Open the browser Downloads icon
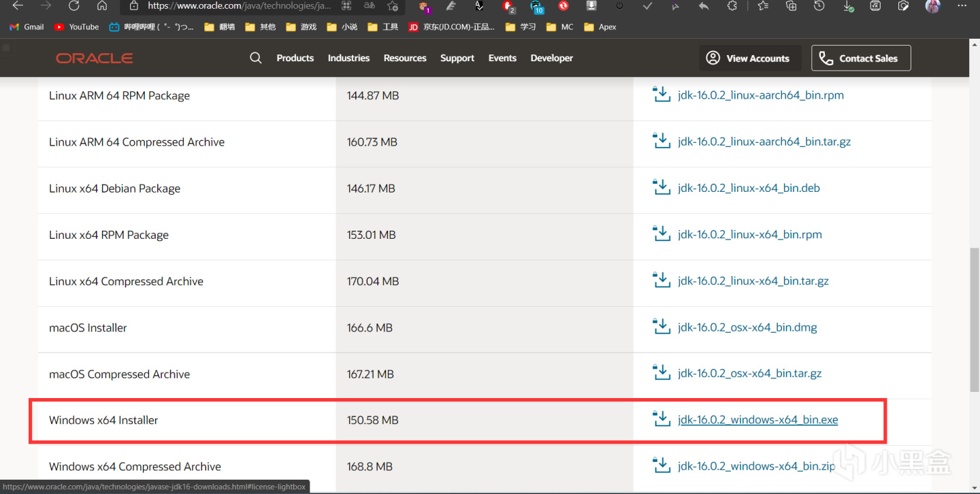This screenshot has width=980, height=494. (x=848, y=5)
